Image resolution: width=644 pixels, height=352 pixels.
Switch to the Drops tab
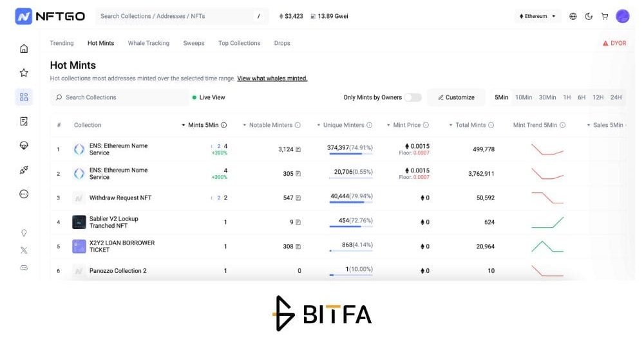point(282,43)
